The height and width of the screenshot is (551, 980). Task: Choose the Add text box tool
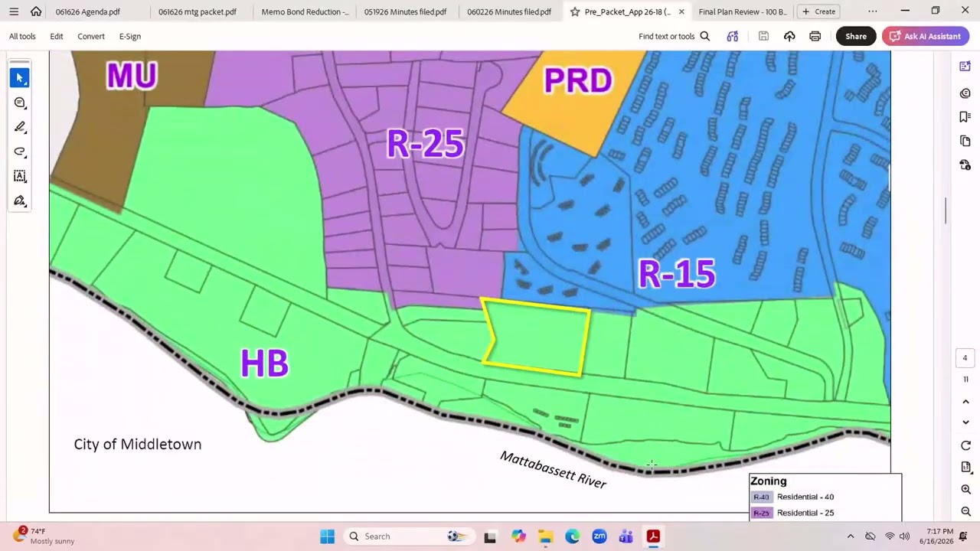pos(20,176)
